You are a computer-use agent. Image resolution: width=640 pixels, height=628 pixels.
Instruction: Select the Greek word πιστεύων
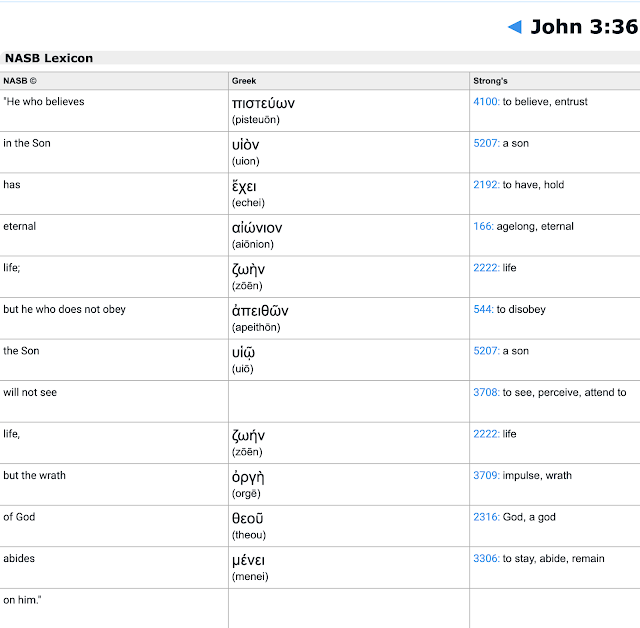[x=263, y=104]
